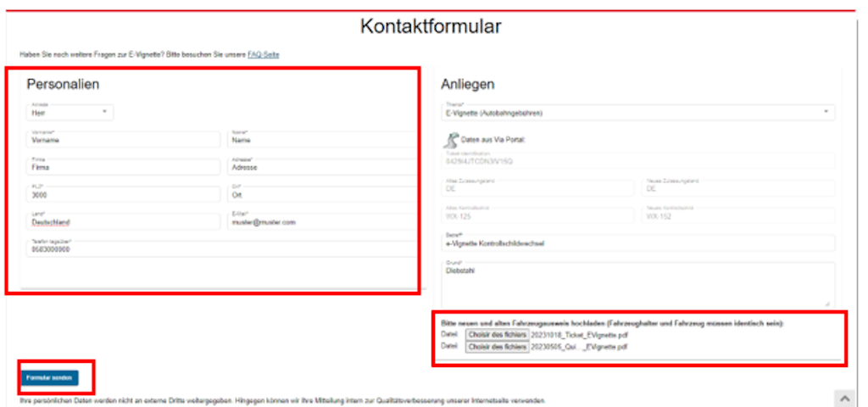This screenshot has height=407, width=868.
Task: Click the Ort input field
Action: point(321,194)
